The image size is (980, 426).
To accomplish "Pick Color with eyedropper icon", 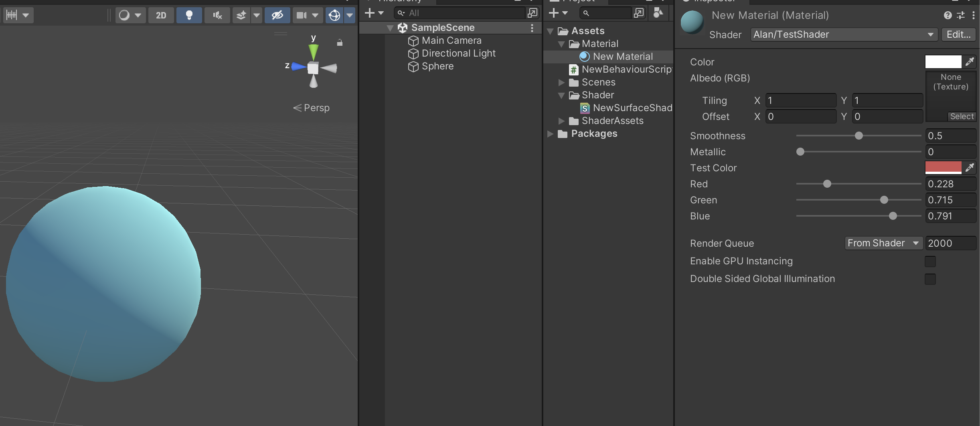I will click(970, 62).
